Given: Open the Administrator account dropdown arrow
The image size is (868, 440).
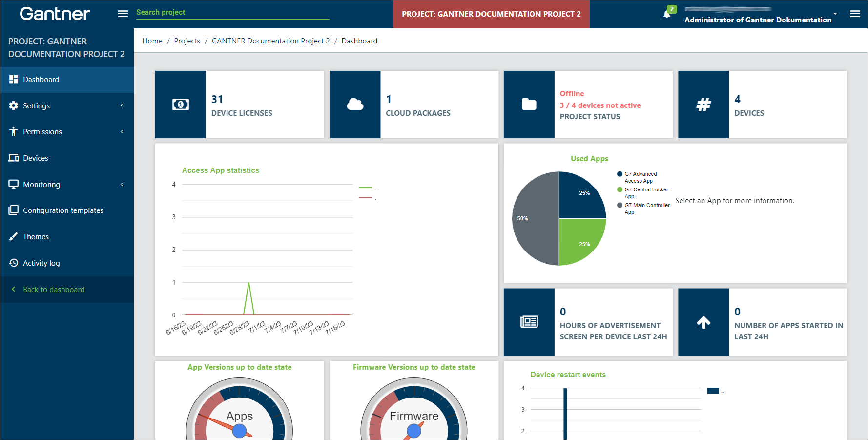Looking at the screenshot, I should (x=835, y=14).
